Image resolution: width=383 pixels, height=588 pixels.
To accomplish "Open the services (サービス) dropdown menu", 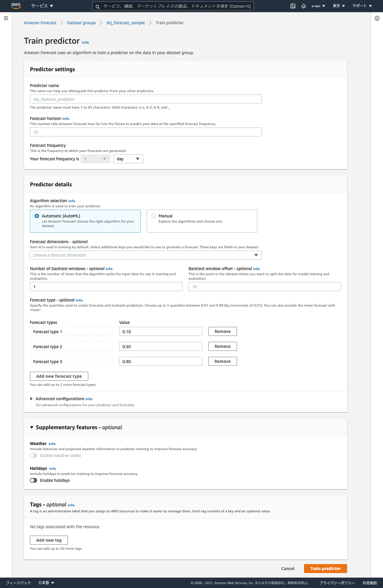I will (42, 6).
